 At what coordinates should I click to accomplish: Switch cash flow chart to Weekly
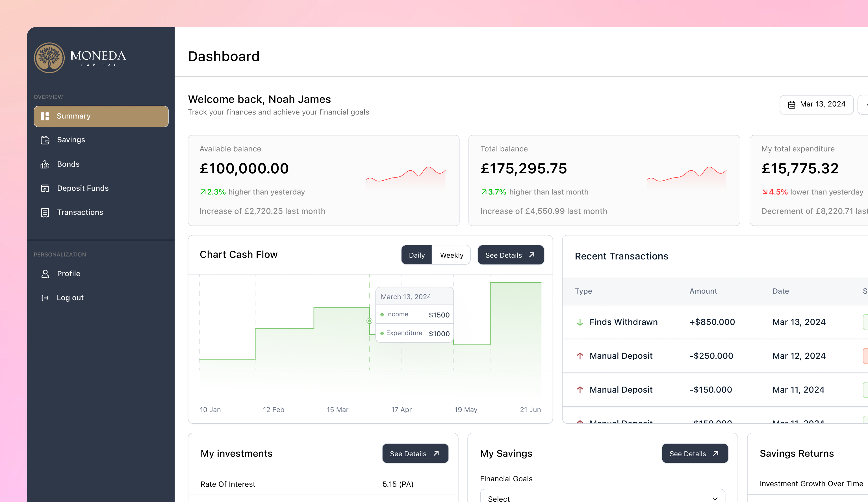click(451, 255)
